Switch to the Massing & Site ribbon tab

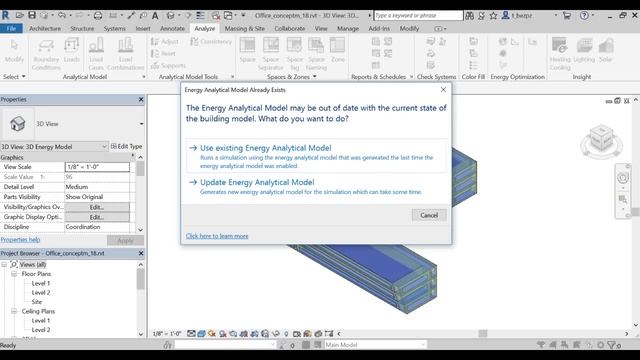pos(244,29)
